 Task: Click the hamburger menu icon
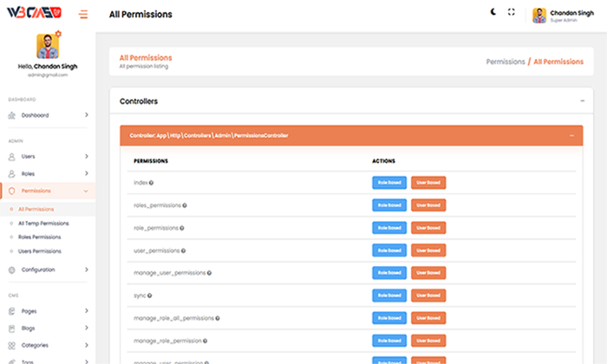(x=82, y=14)
